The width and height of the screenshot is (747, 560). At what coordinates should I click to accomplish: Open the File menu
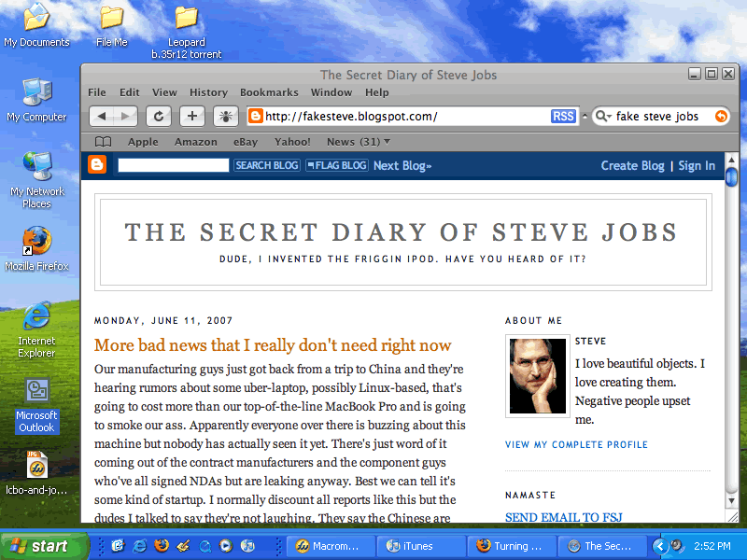pos(97,92)
